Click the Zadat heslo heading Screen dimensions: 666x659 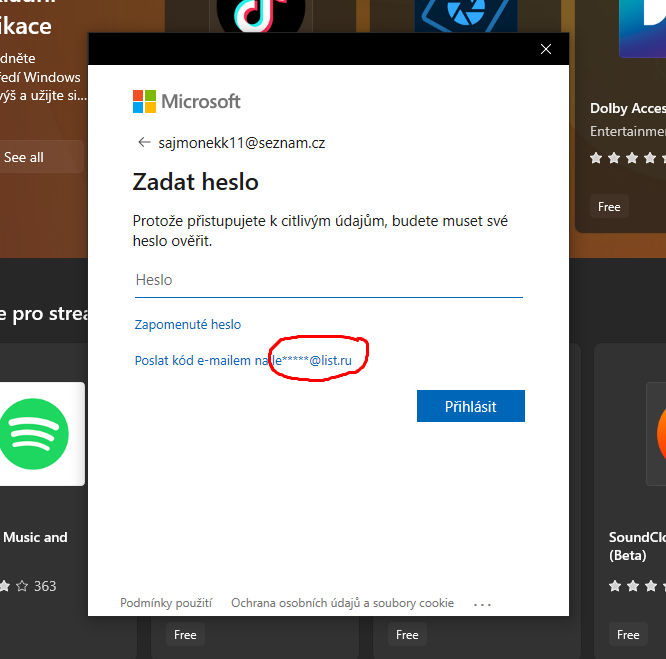pos(195,182)
